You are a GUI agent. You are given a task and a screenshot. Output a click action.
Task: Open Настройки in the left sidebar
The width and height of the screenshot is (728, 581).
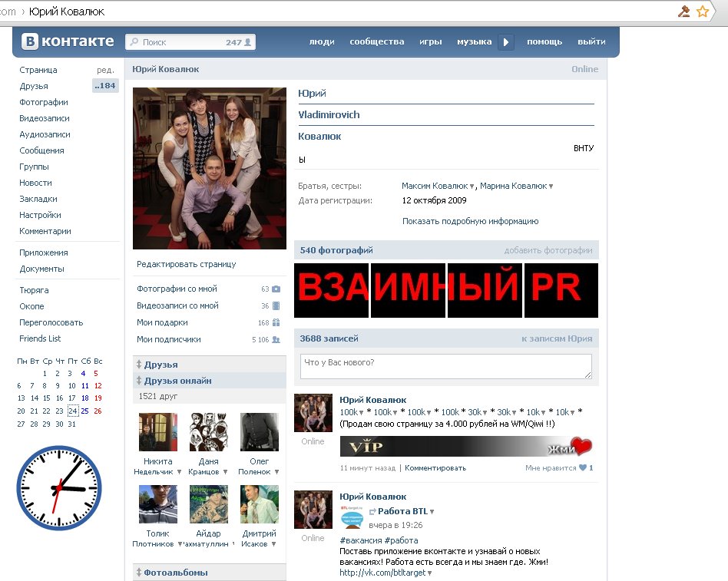(x=40, y=215)
